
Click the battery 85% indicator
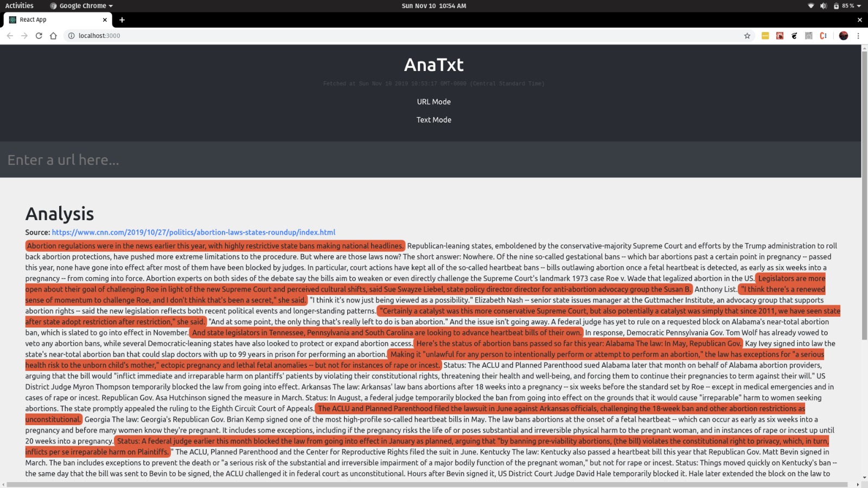pos(844,6)
